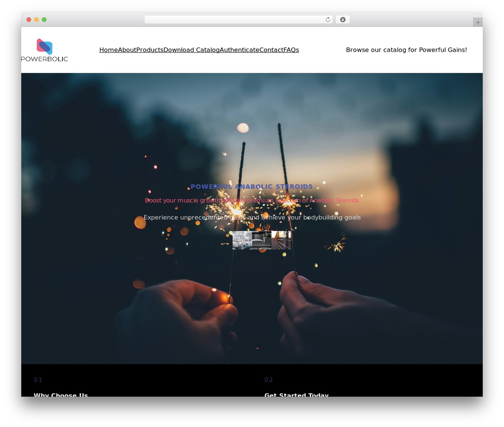Click the browser address bar
Screen dimensions: 504x427
[x=239, y=20]
